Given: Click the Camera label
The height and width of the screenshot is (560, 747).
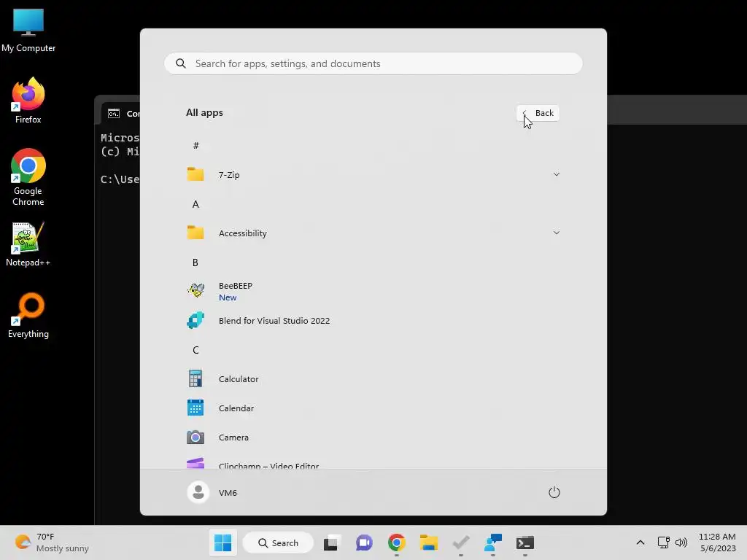Looking at the screenshot, I should (x=233, y=437).
